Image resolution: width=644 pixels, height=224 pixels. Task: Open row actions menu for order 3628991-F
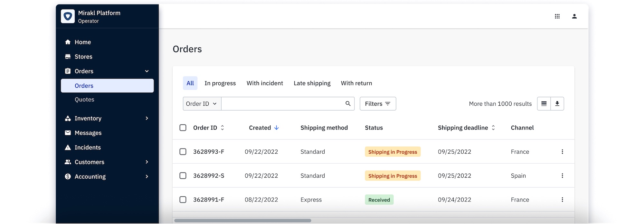point(562,200)
